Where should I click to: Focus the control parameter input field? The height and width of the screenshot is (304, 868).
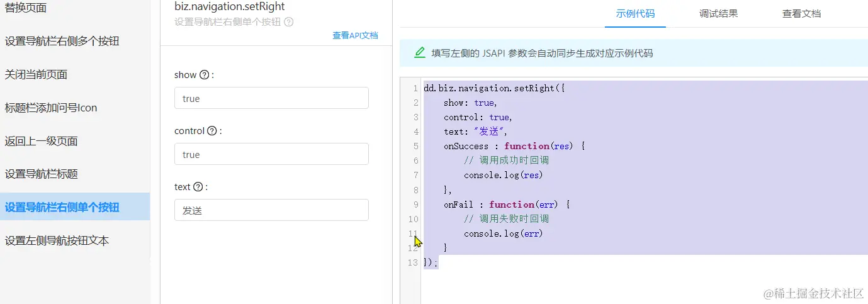pyautogui.click(x=271, y=154)
